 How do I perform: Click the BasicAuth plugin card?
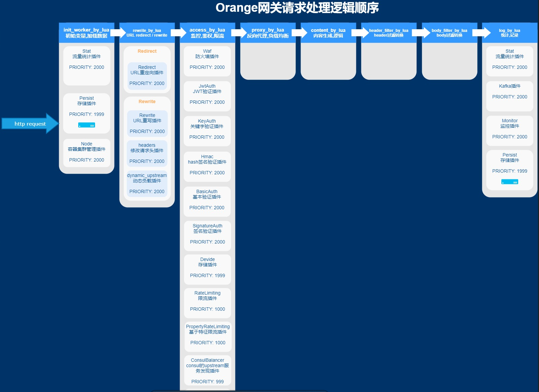[207, 202]
